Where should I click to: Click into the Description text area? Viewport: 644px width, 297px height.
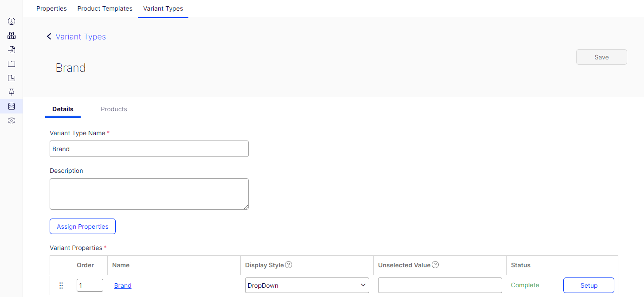point(149,194)
